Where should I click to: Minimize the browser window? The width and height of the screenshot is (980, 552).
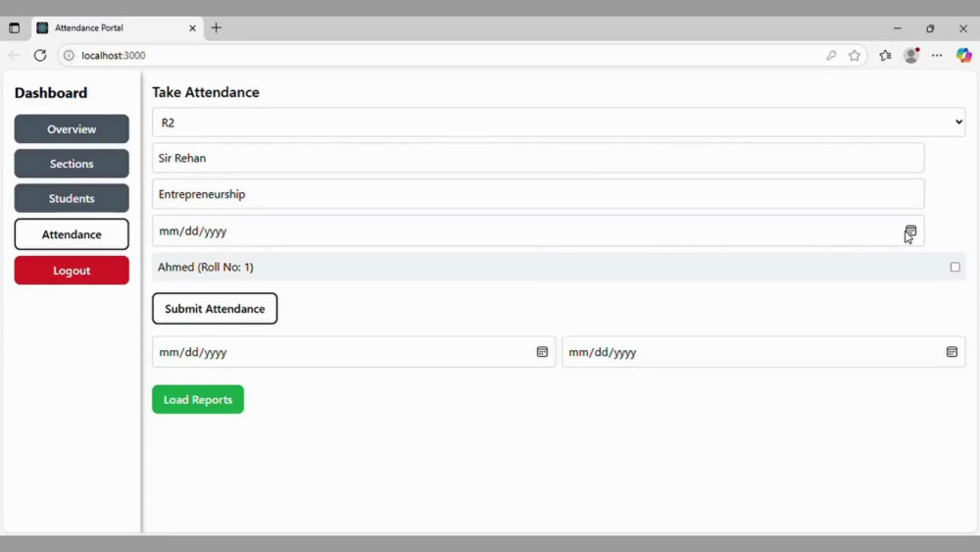pos(898,28)
